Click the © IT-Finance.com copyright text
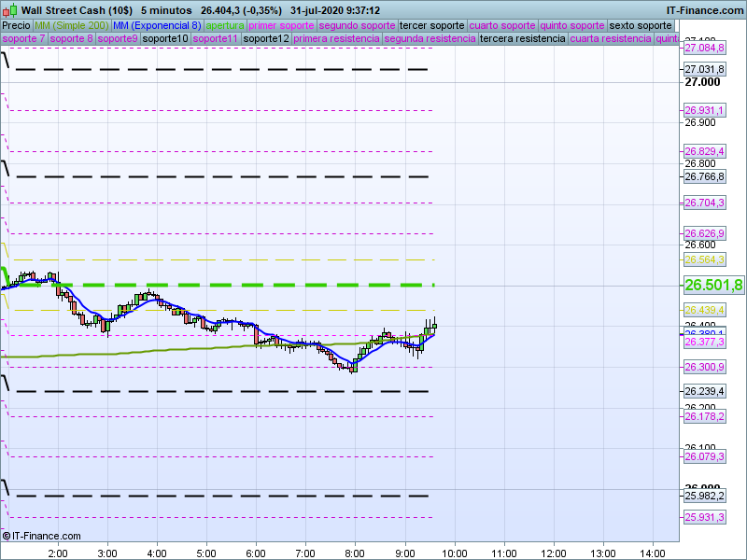Screen dimensions: 747x560 tap(42, 536)
